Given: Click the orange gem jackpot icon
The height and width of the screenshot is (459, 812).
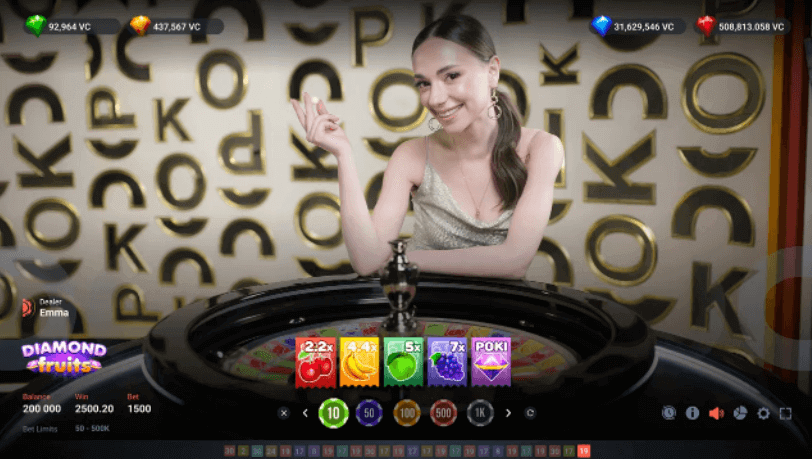Looking at the screenshot, I should 140,26.
